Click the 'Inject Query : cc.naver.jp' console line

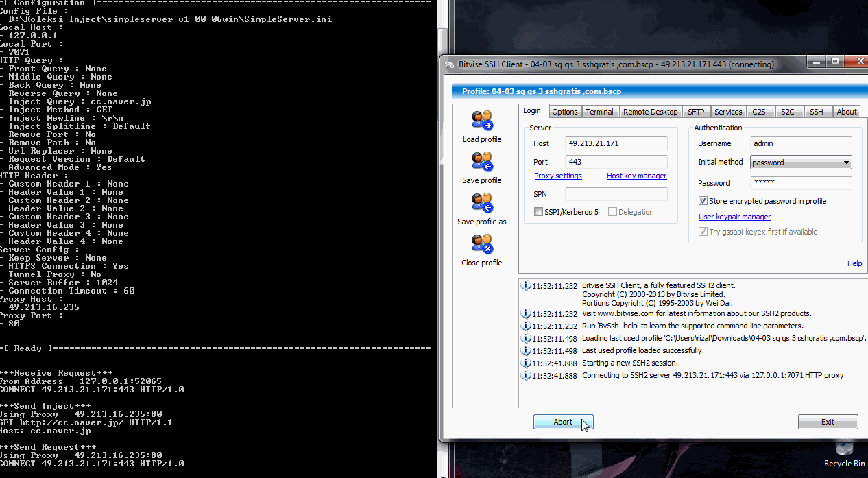coord(76,101)
